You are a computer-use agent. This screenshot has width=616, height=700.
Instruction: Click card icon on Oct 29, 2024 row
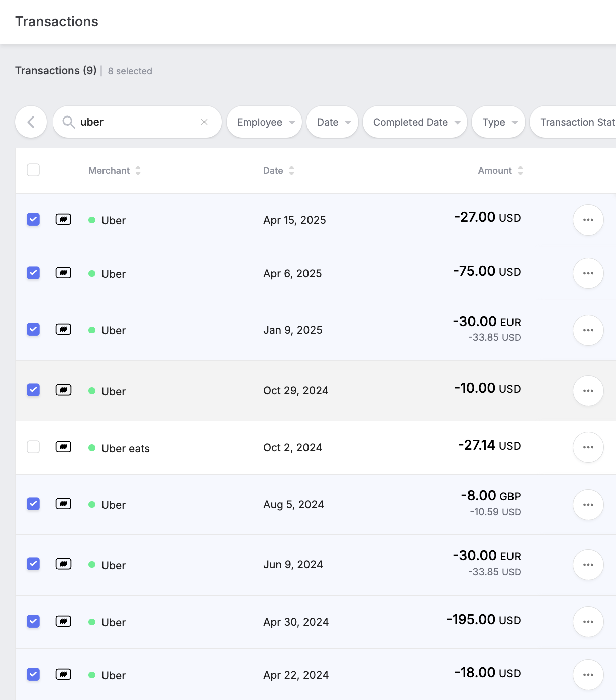(x=63, y=390)
